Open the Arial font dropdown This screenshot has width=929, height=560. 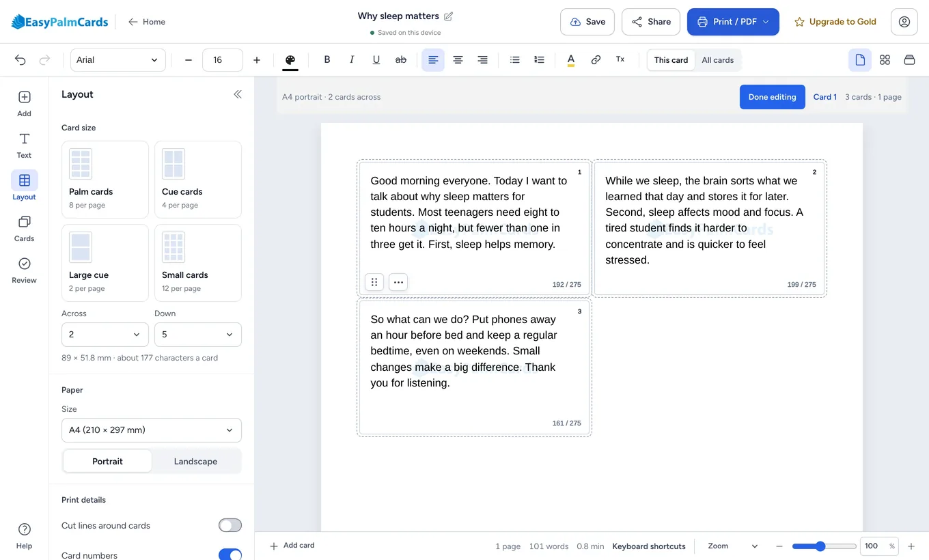tap(118, 60)
